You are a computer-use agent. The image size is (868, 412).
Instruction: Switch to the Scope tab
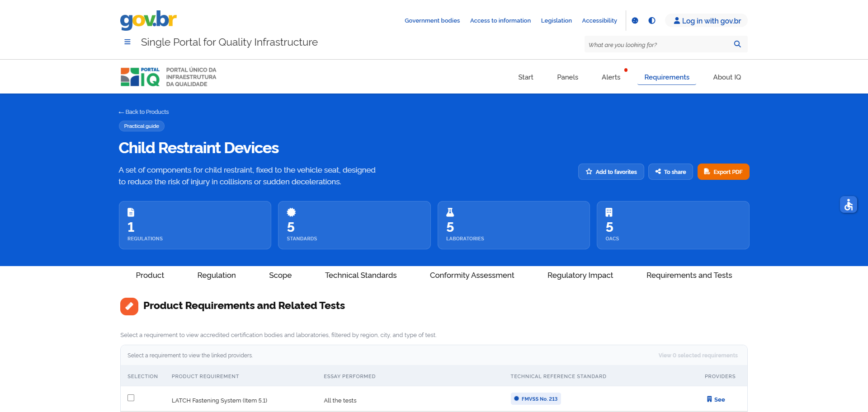click(x=280, y=275)
